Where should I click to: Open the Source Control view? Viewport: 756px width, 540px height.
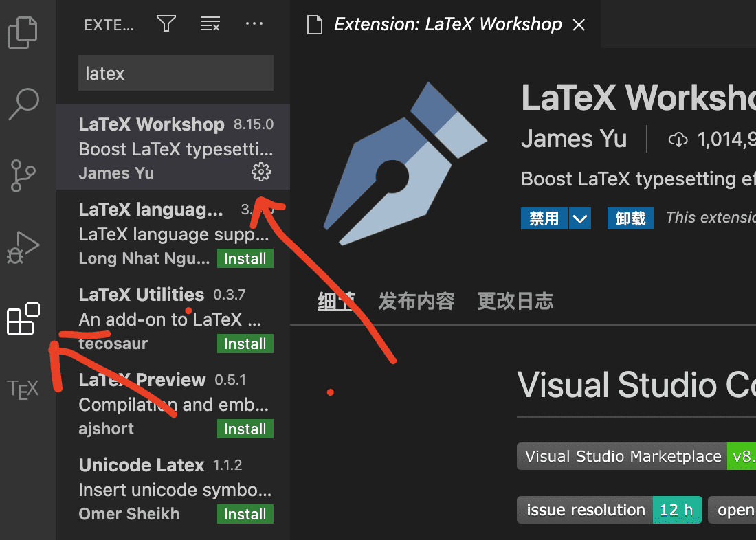coord(23,175)
